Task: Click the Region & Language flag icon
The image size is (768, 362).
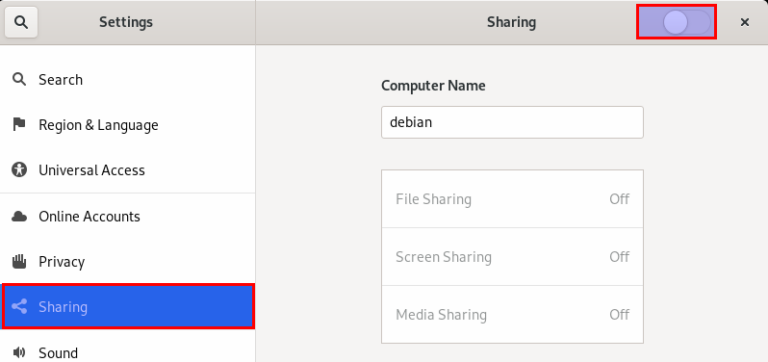Action: pos(19,124)
